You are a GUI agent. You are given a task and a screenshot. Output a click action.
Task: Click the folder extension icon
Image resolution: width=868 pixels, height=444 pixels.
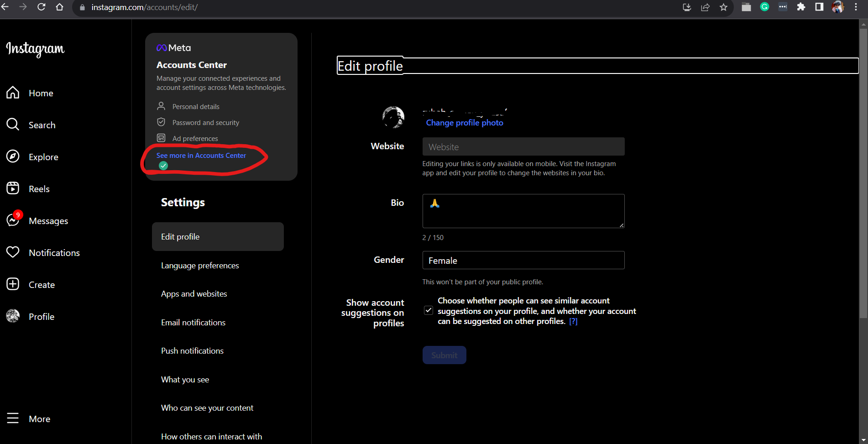747,7
